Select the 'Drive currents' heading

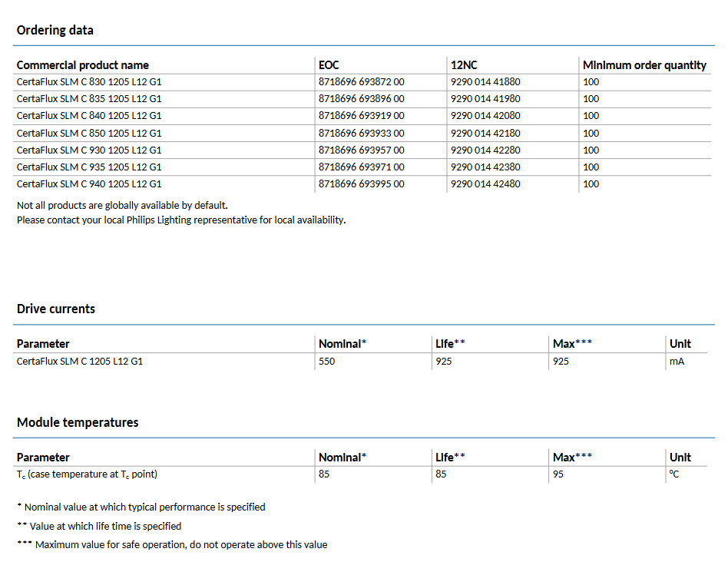tap(56, 309)
